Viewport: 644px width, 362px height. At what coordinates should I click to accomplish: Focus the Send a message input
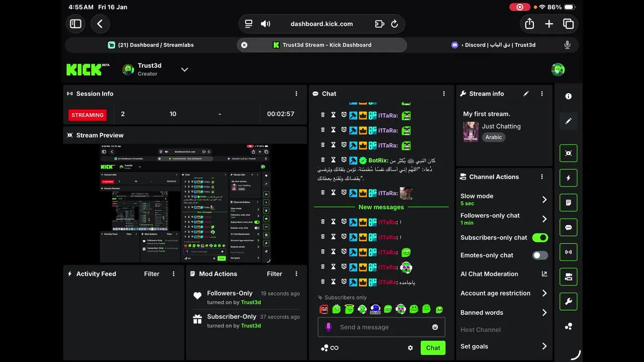point(381,327)
